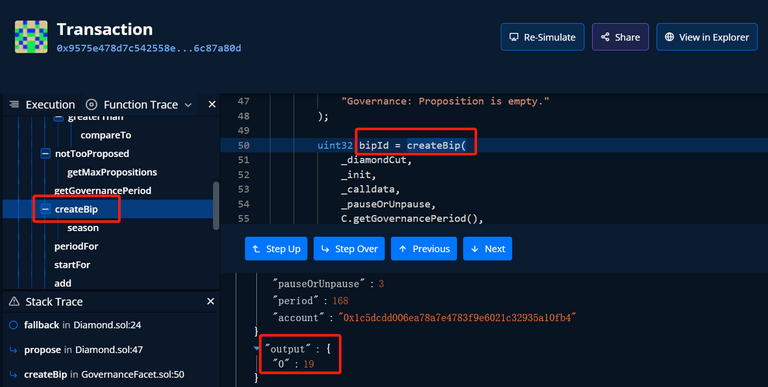Click the transaction identicon avatar
Screen dimensions: 768x387
(31, 37)
